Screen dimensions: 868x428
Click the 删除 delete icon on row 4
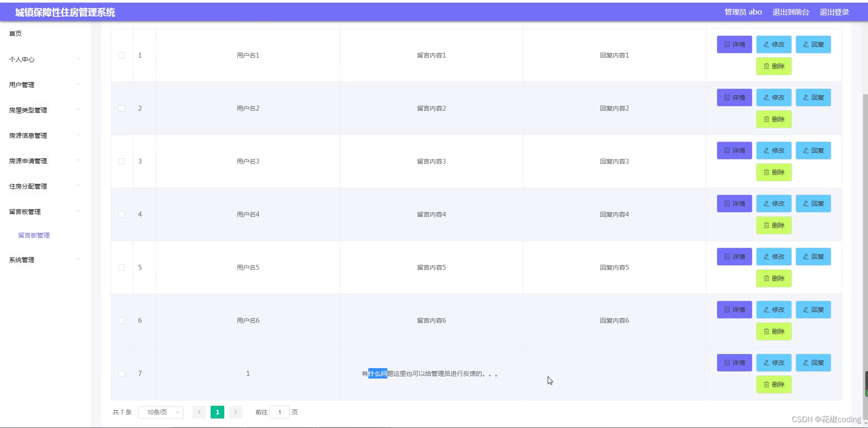(x=774, y=225)
